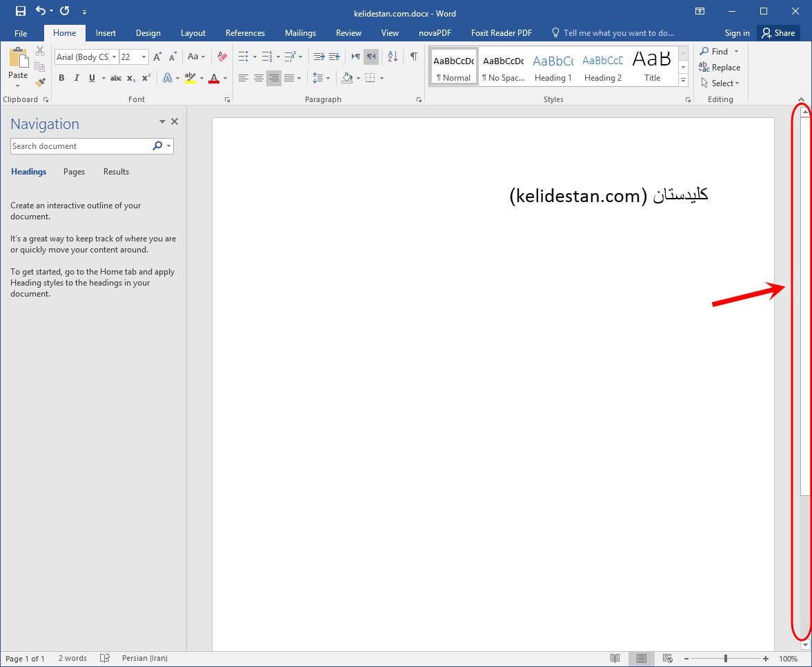The image size is (812, 667).
Task: Save the document with the floppy icon
Action: click(21, 11)
